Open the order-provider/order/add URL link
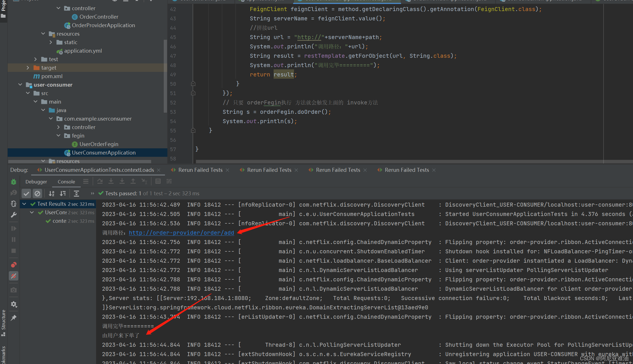The width and height of the screenshot is (633, 364). pyautogui.click(x=181, y=233)
